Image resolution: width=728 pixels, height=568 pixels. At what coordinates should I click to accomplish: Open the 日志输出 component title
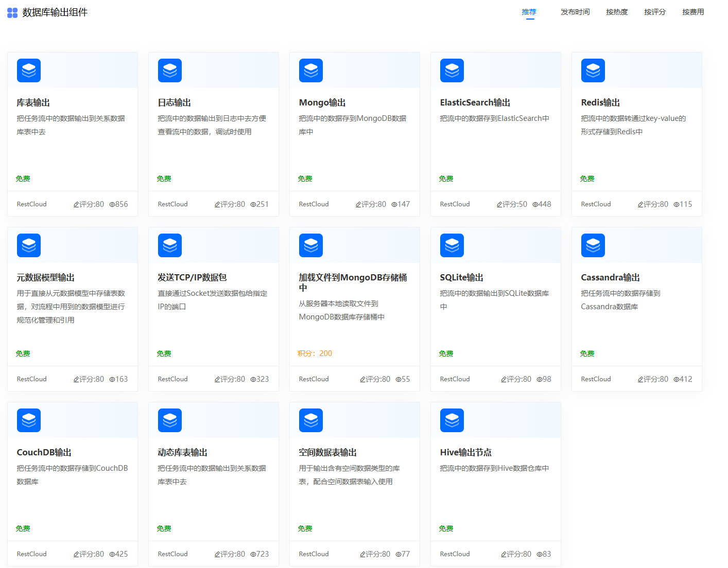click(175, 103)
